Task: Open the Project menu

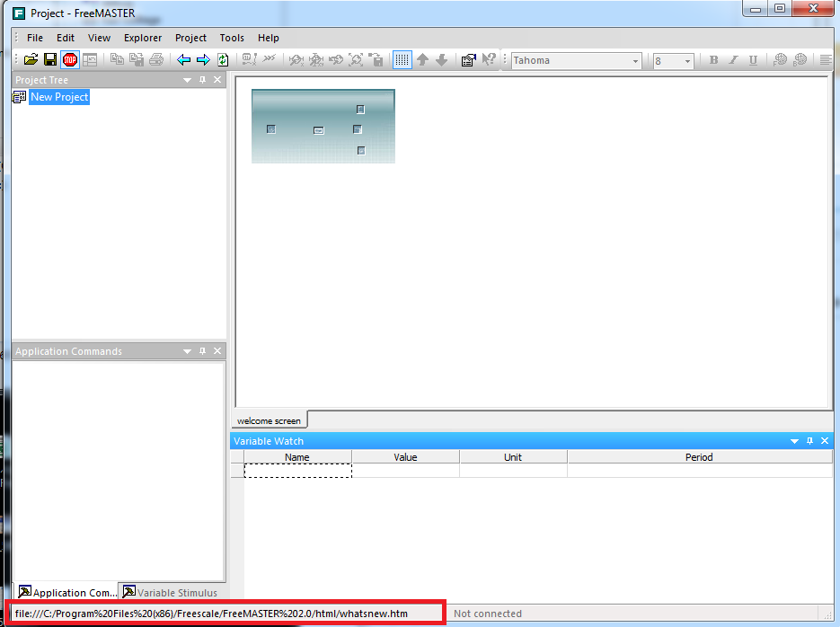Action: [x=190, y=38]
